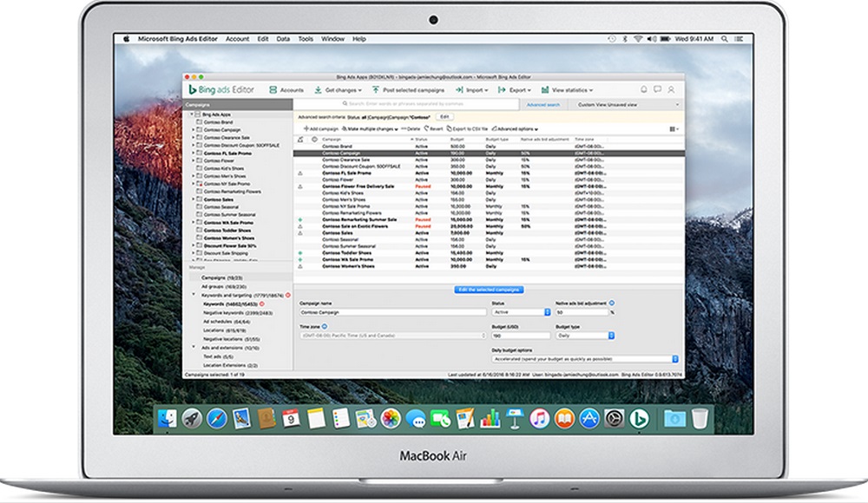Collapse the Bing Ads Apps tree node
The width and height of the screenshot is (868, 503).
tap(192, 114)
